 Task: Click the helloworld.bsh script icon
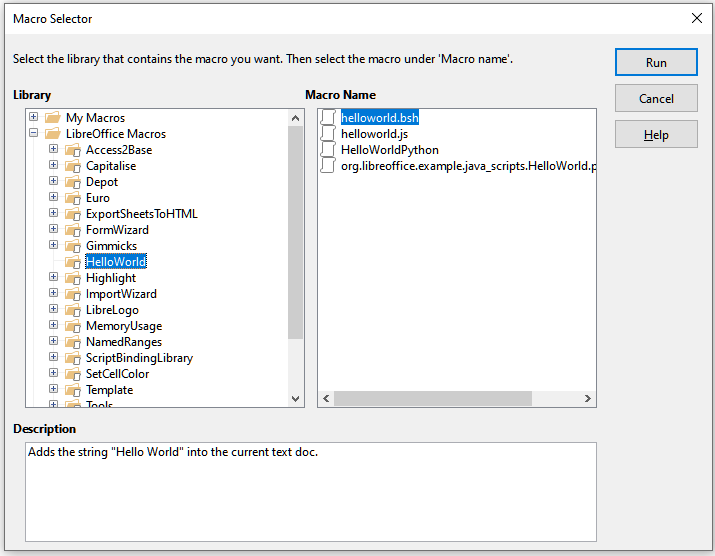328,117
